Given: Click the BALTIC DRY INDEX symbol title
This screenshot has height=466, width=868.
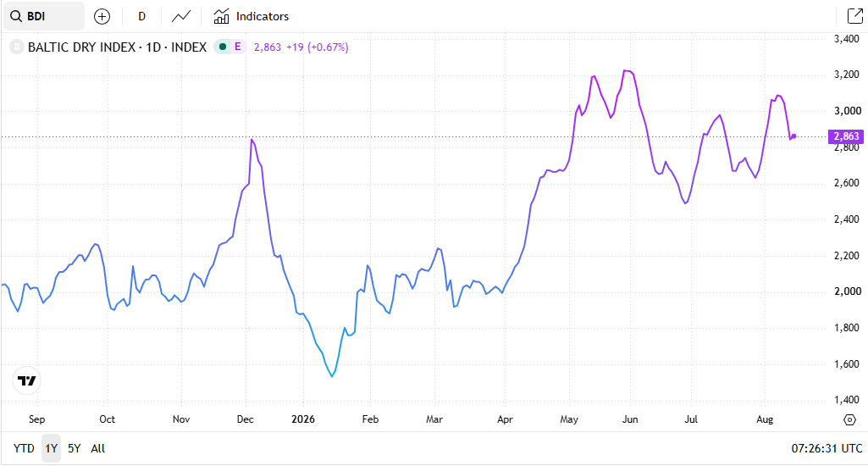Looking at the screenshot, I should click(x=117, y=47).
